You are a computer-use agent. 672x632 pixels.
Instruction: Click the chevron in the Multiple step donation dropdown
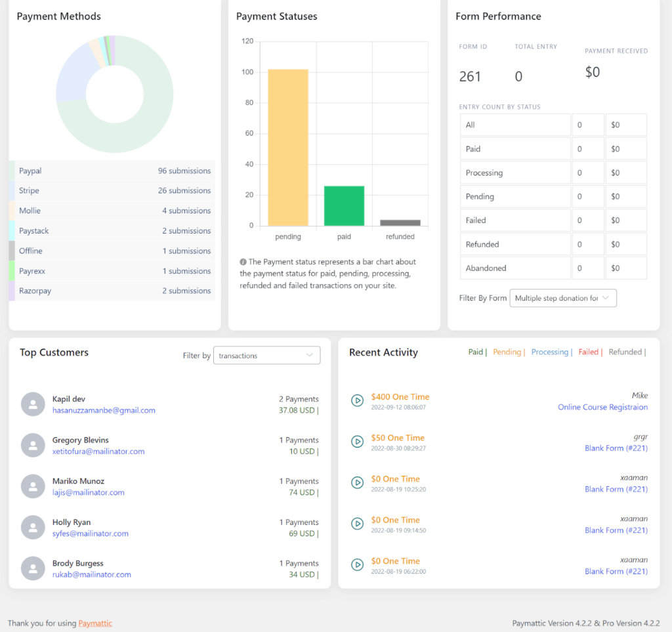point(606,298)
